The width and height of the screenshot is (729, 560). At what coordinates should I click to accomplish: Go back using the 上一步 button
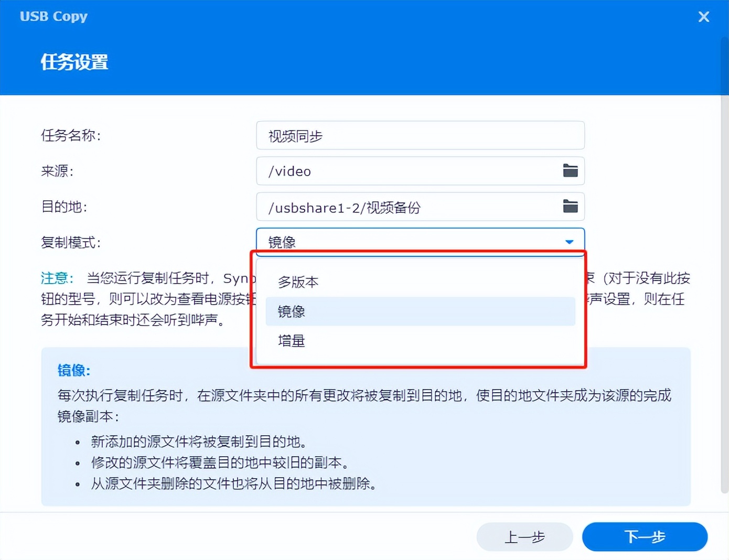click(x=524, y=537)
